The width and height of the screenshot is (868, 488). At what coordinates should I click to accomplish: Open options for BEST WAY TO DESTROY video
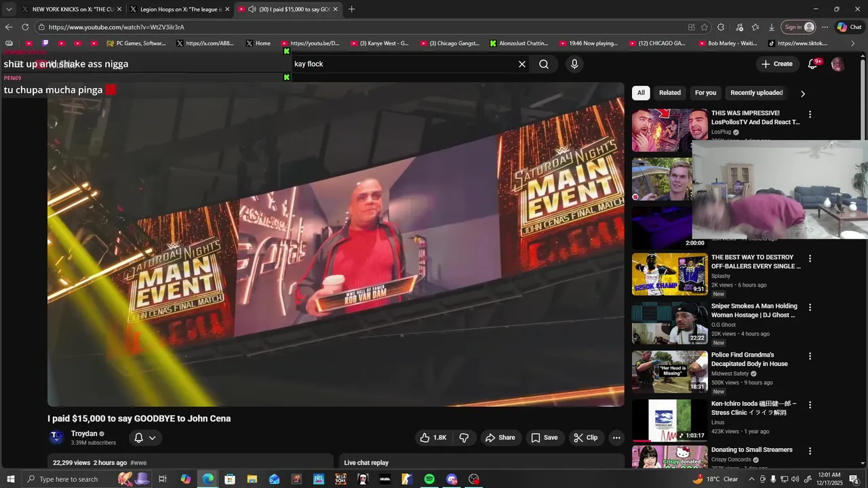click(810, 258)
